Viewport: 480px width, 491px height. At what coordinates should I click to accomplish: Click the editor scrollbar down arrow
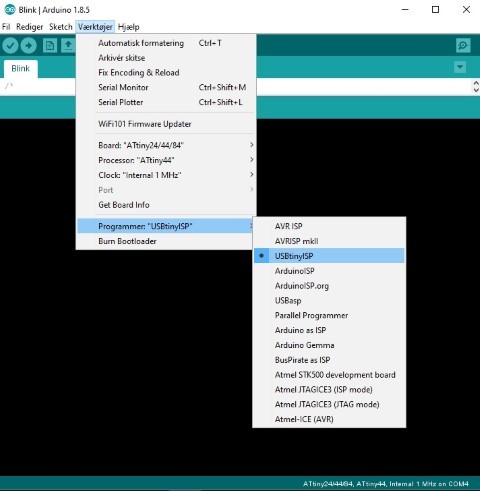pos(476,90)
